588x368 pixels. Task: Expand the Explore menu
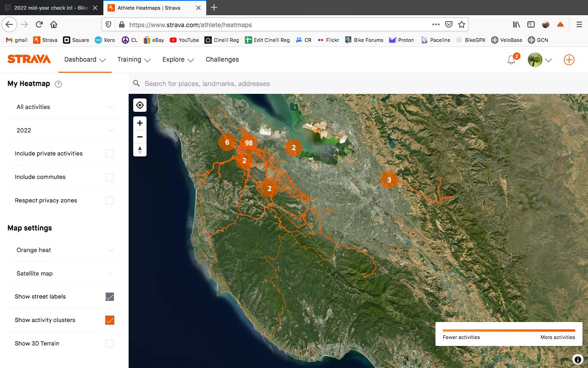pyautogui.click(x=178, y=60)
